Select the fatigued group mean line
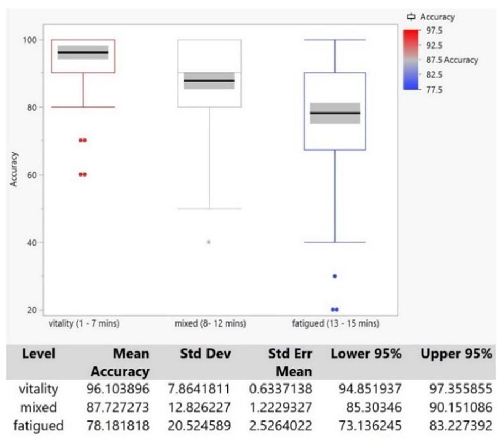 335,113
